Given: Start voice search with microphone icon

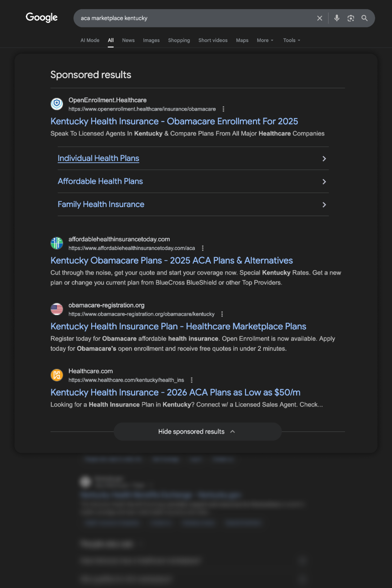Looking at the screenshot, I should click(336, 18).
